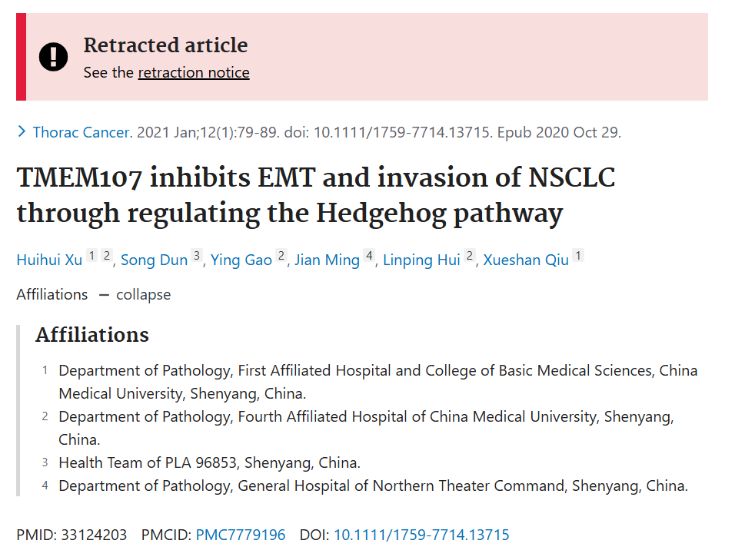Click affiliation superscript 2 beside Huihui Xu
735x560 pixels.
(107, 256)
